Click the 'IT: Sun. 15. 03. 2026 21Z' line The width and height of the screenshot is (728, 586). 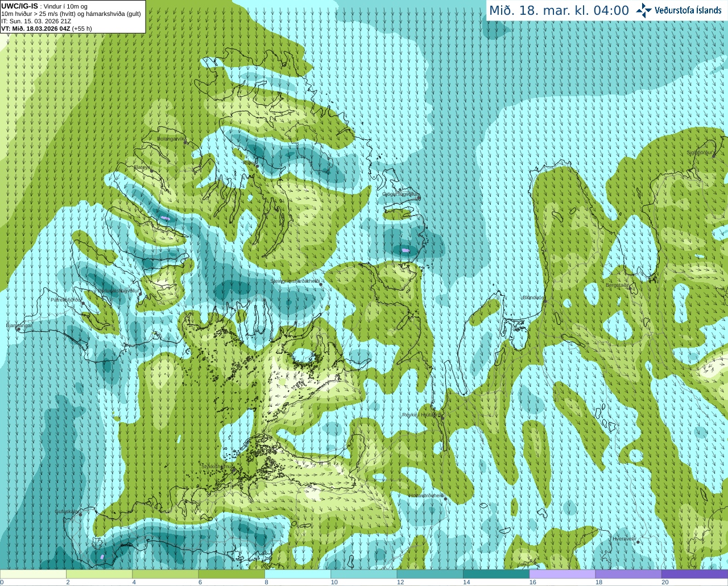pos(36,21)
